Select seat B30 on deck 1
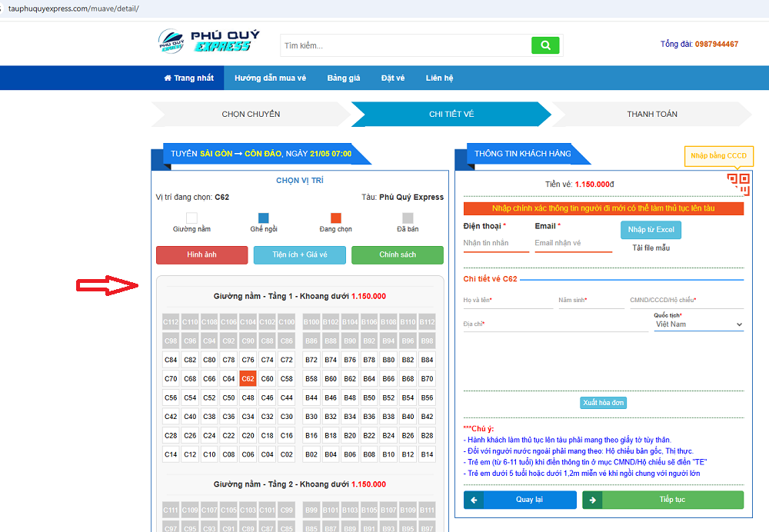This screenshot has width=769, height=532. coord(311,416)
